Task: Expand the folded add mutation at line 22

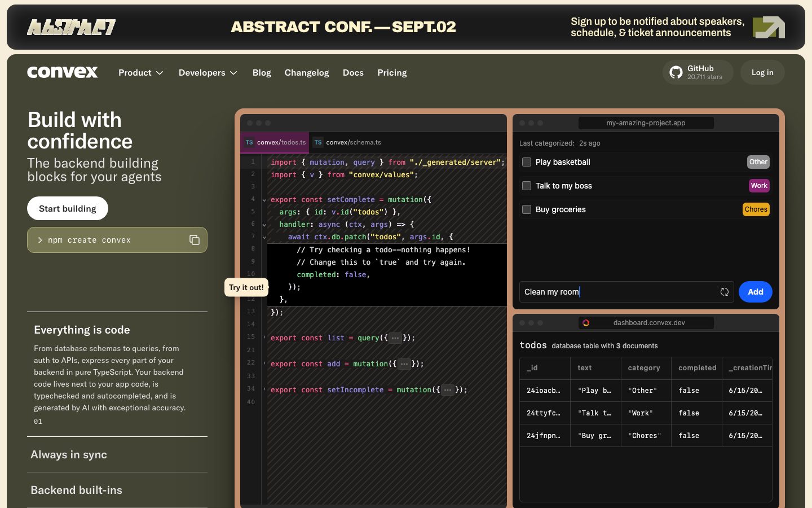Action: tap(264, 363)
